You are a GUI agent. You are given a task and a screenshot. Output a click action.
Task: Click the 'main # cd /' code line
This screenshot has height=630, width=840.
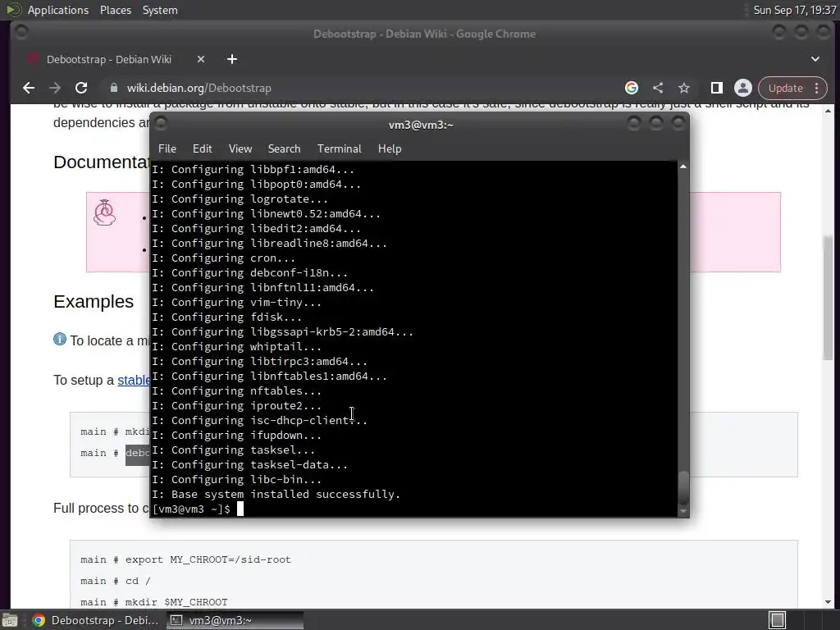coord(116,582)
